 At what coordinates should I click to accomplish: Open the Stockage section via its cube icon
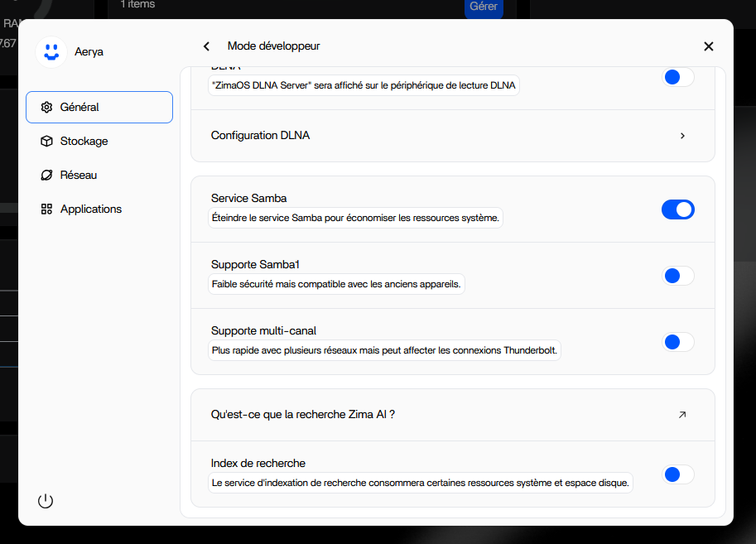pos(47,141)
